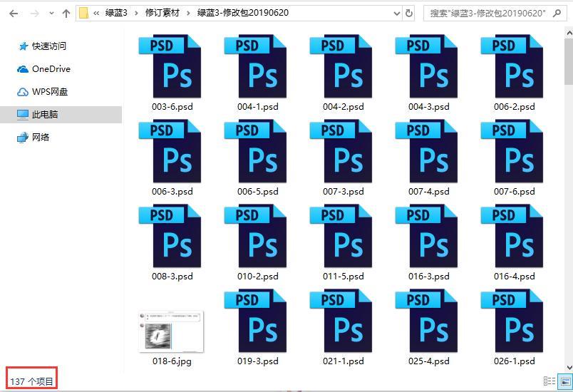Image resolution: width=573 pixels, height=392 pixels.
Task: Select file 006-2.psd icon
Action: (x=512, y=66)
